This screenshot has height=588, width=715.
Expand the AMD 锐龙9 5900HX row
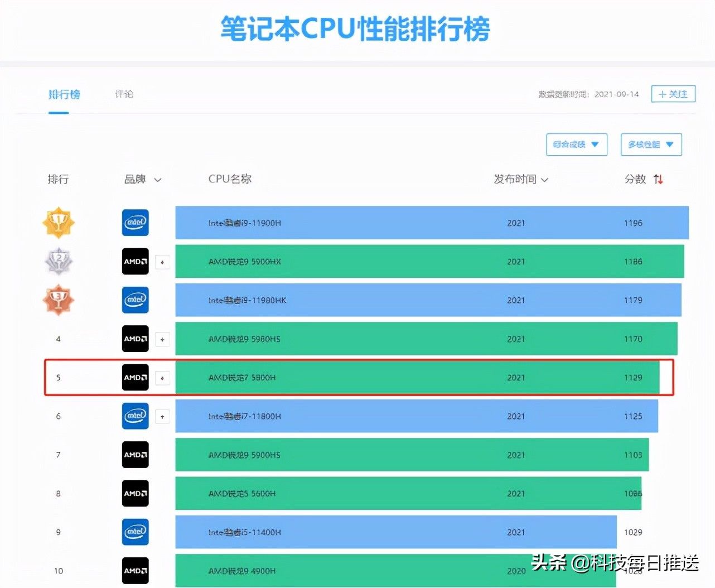click(162, 262)
